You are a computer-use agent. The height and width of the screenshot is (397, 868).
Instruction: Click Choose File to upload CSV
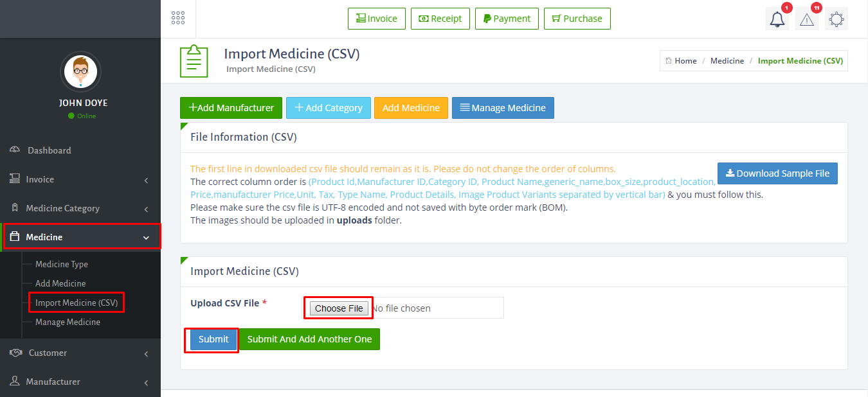coord(339,308)
